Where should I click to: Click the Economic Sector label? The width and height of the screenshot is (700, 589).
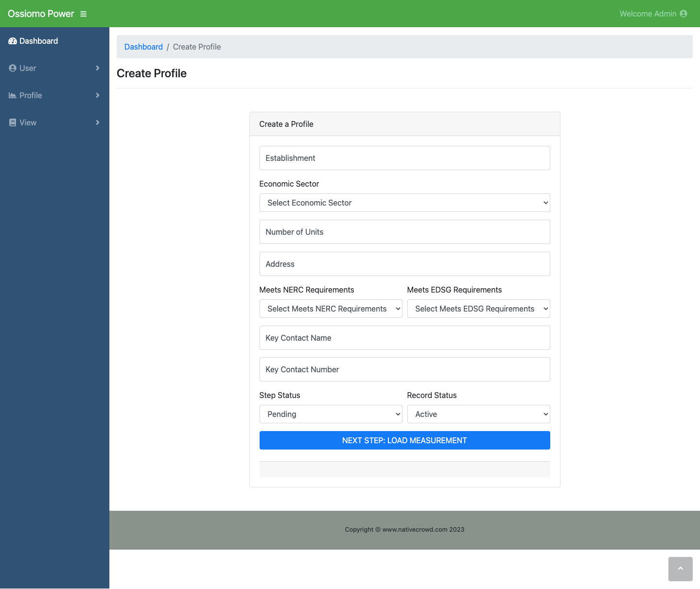(289, 184)
